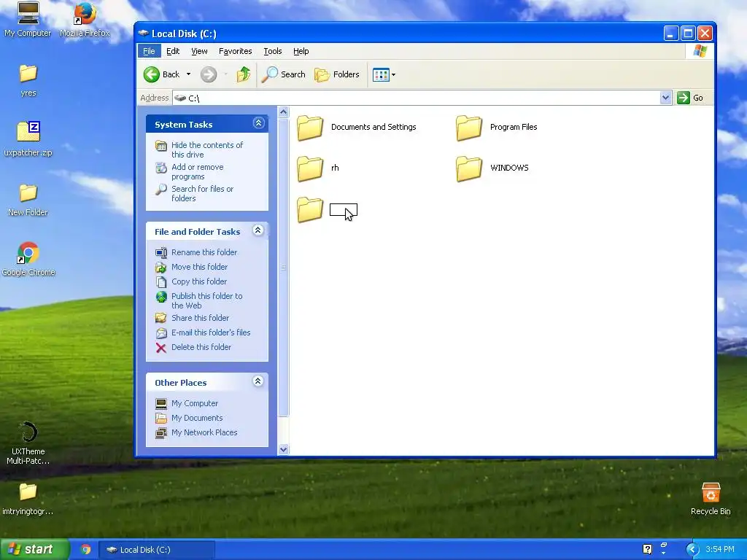The width and height of the screenshot is (747, 560).
Task: Click in the C:\ address field
Action: tap(417, 98)
